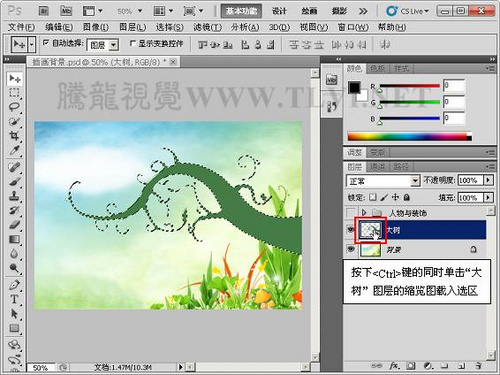
Task: Click the 大树 layer thumbnail
Action: tap(370, 230)
